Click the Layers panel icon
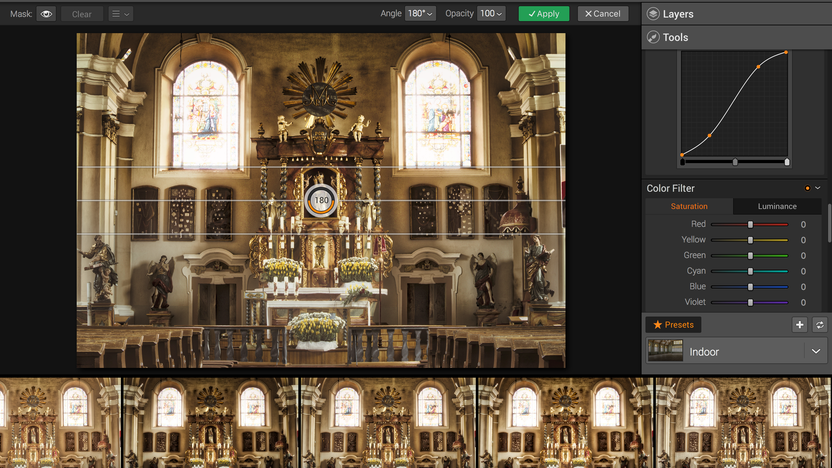Image resolution: width=832 pixels, height=468 pixels. point(653,14)
